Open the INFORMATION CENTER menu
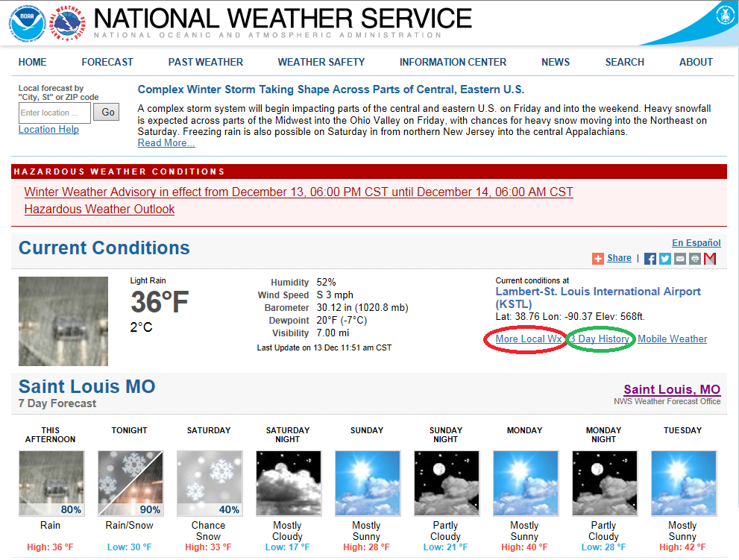 pos(453,62)
